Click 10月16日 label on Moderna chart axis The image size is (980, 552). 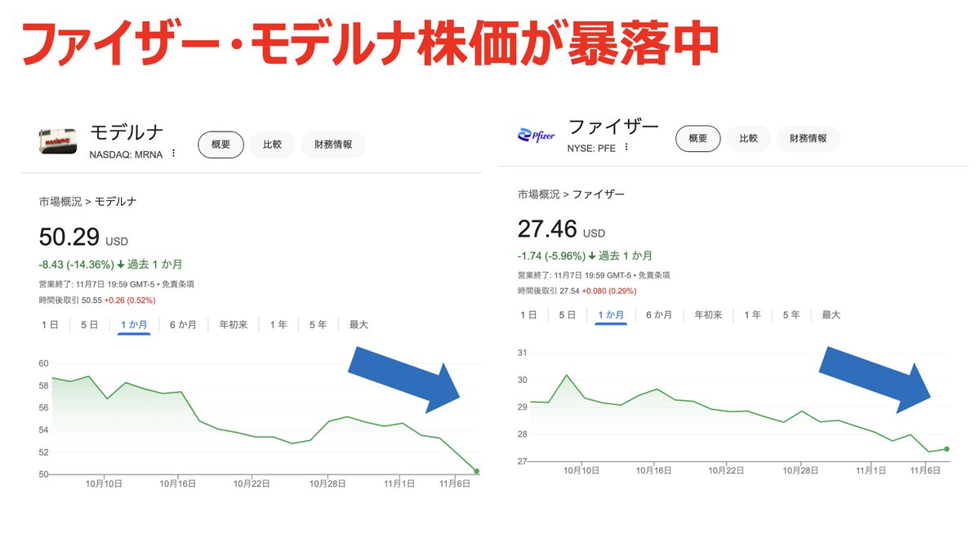(177, 484)
